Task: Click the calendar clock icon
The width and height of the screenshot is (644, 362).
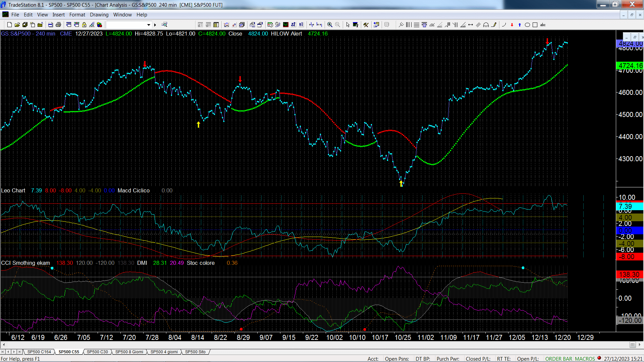Action: 270,24
